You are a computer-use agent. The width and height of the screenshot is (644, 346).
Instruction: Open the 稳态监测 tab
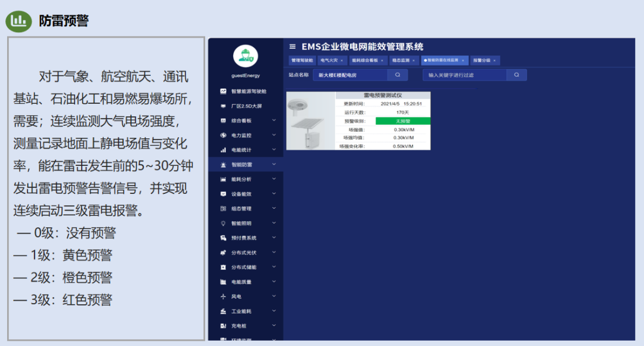point(401,60)
